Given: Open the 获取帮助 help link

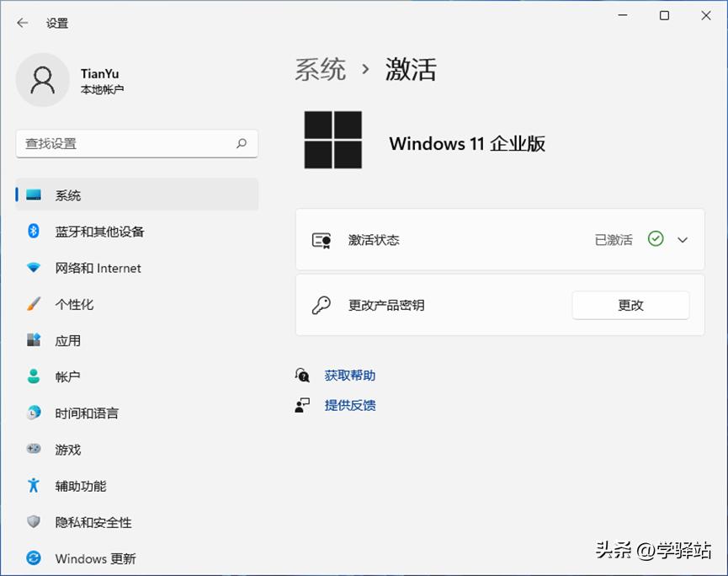Looking at the screenshot, I should pyautogui.click(x=350, y=376).
